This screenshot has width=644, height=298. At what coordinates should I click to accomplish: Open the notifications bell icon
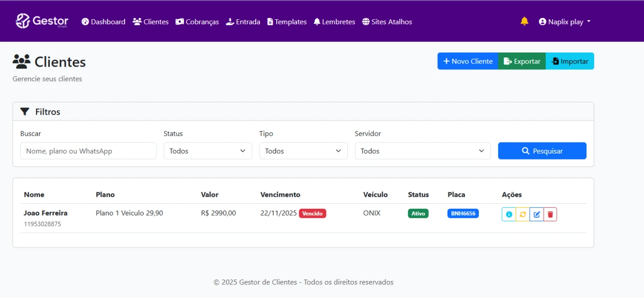point(524,21)
